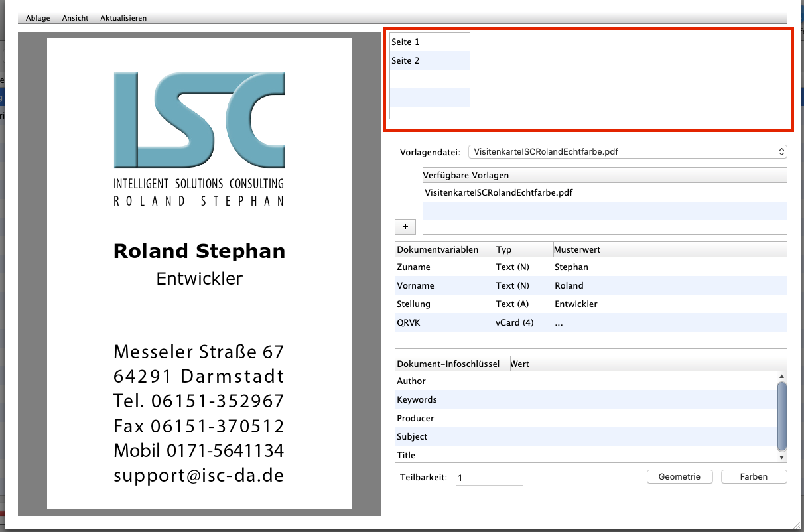Select the Author info key row
The height and width of the screenshot is (532, 804).
click(x=586, y=381)
